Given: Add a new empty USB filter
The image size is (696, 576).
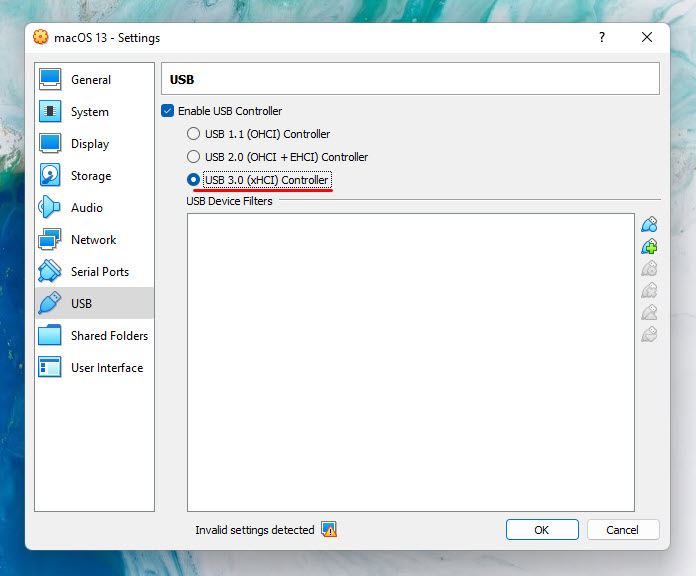Looking at the screenshot, I should point(649,225).
